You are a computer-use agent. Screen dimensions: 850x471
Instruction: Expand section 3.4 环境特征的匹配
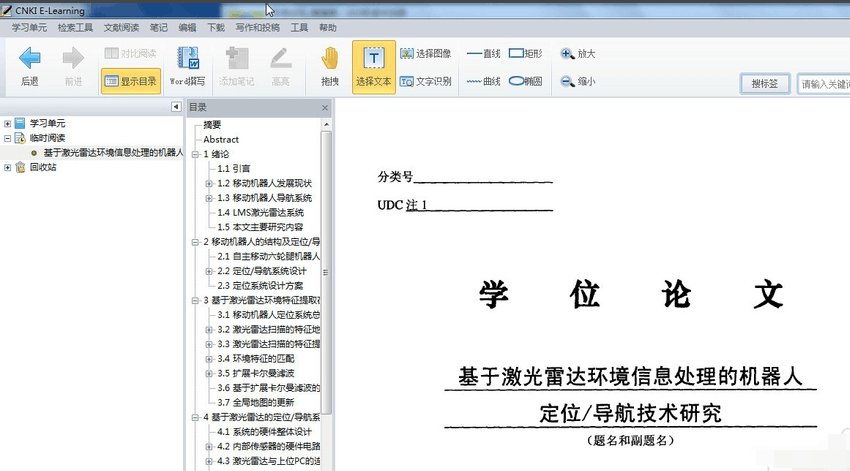[209, 359]
